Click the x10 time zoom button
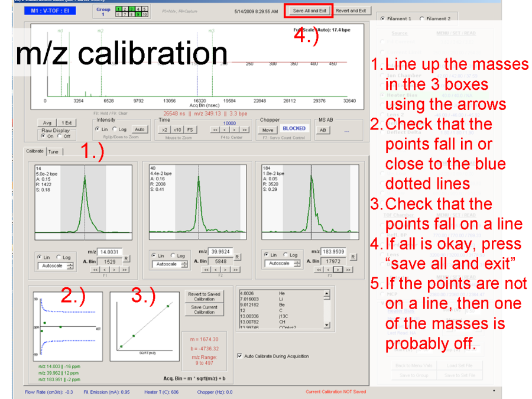The height and width of the screenshot is (399, 532). coord(177,129)
